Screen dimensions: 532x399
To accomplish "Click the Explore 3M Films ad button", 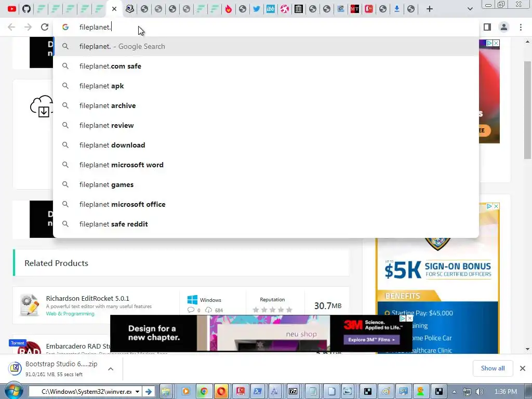I will [x=371, y=339].
